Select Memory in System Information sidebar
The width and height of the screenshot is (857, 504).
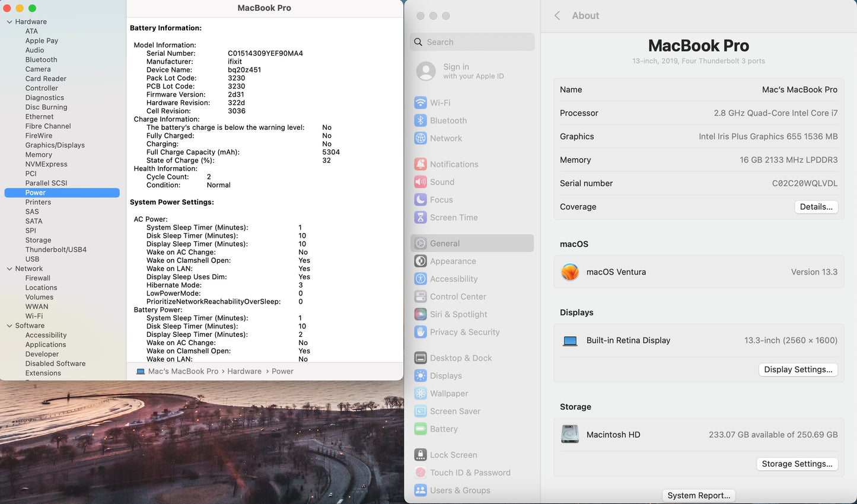coord(39,154)
